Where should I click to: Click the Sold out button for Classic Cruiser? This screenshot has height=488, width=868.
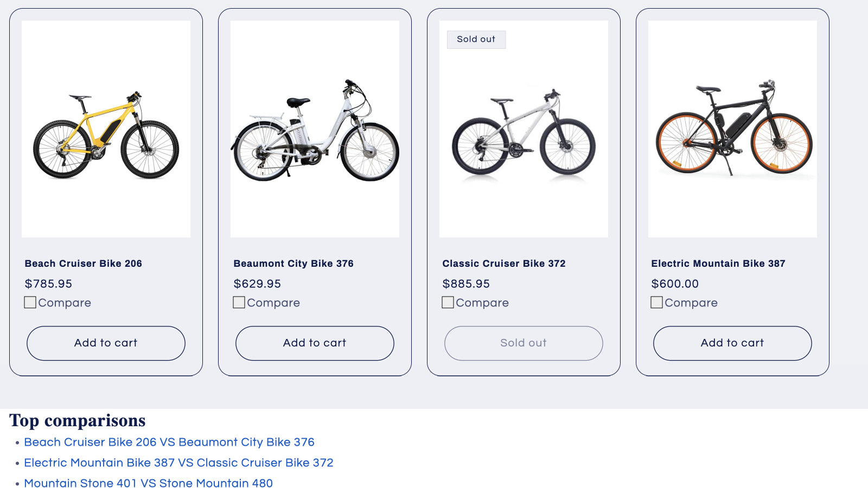point(524,343)
